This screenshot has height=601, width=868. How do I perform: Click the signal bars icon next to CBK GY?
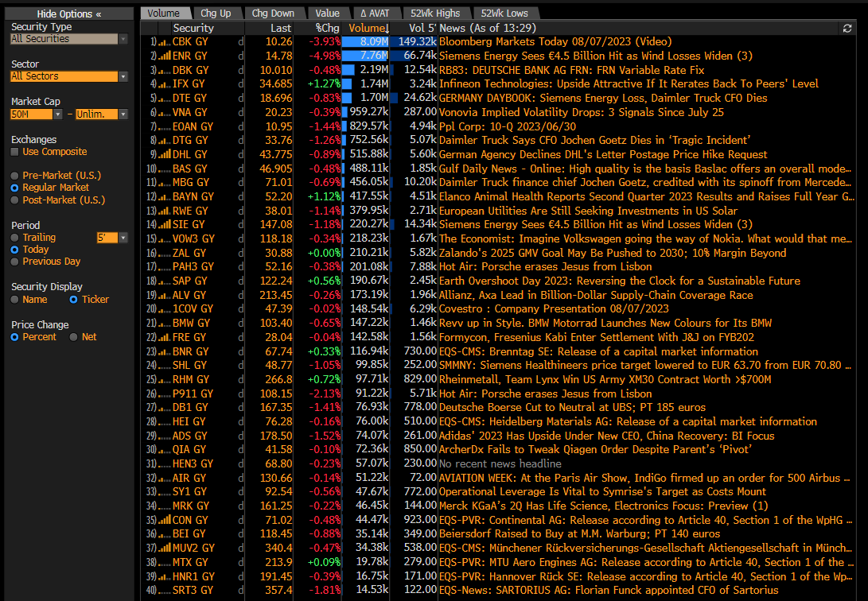[165, 42]
